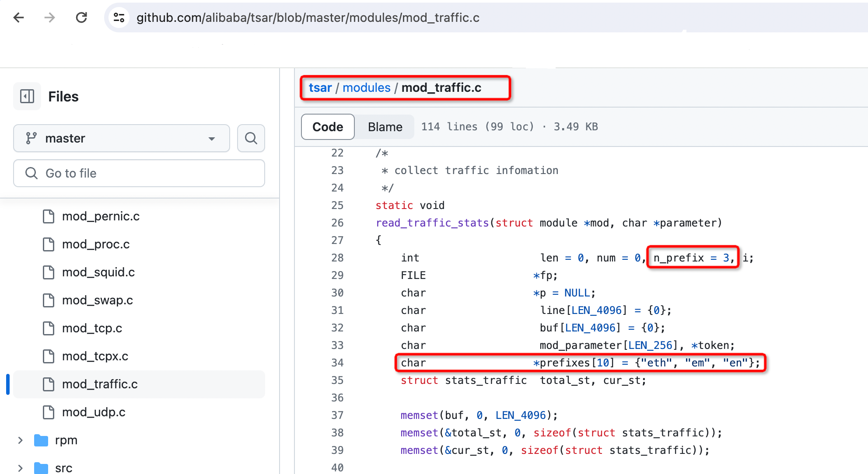
Task: Open site information icon in address bar
Action: tap(119, 17)
